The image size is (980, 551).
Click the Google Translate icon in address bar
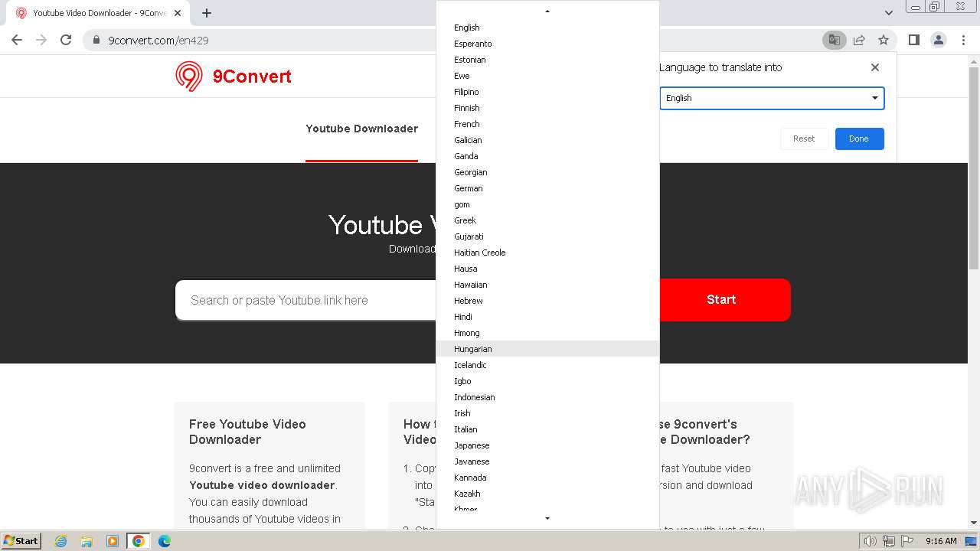click(x=834, y=40)
